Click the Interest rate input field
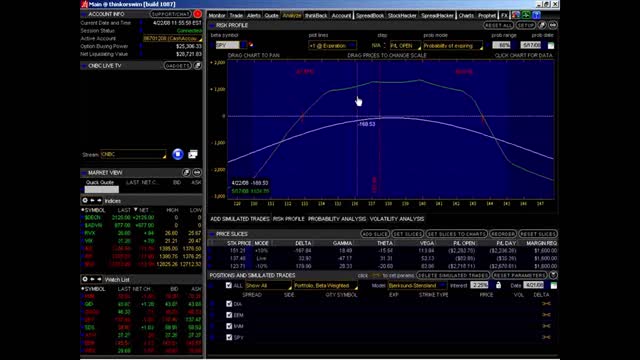This screenshot has width=640, height=360. point(479,285)
